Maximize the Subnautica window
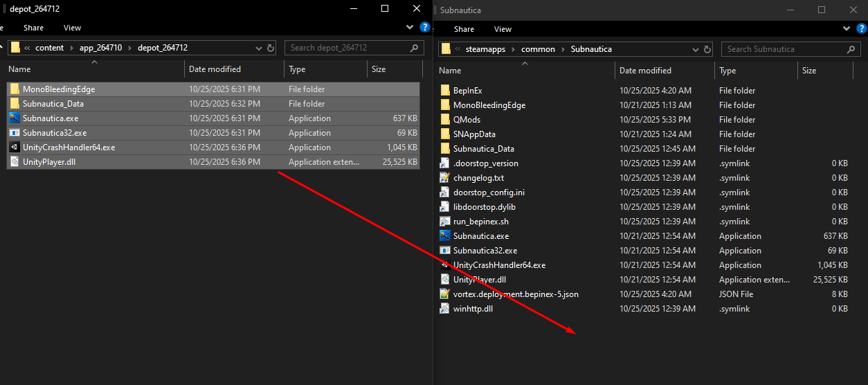This screenshot has width=868, height=385. coord(821,10)
